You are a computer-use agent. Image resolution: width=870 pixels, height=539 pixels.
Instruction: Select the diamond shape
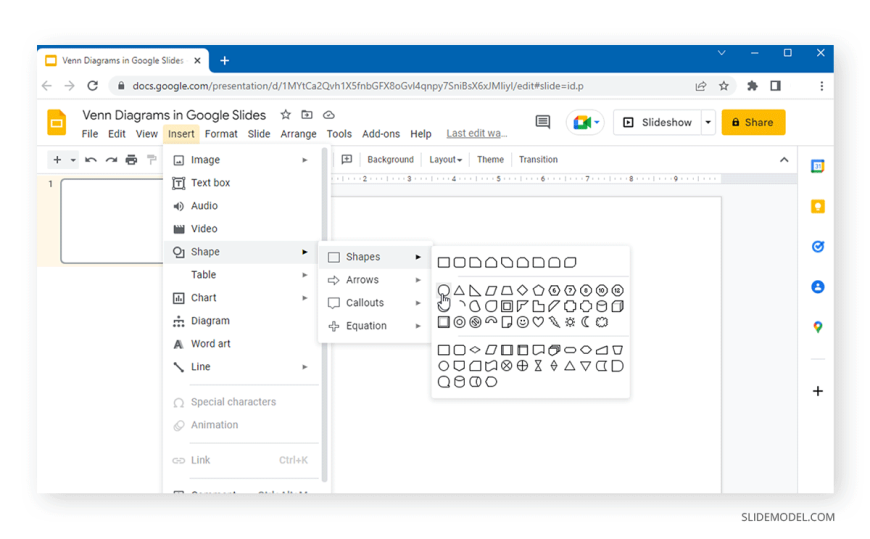click(522, 290)
